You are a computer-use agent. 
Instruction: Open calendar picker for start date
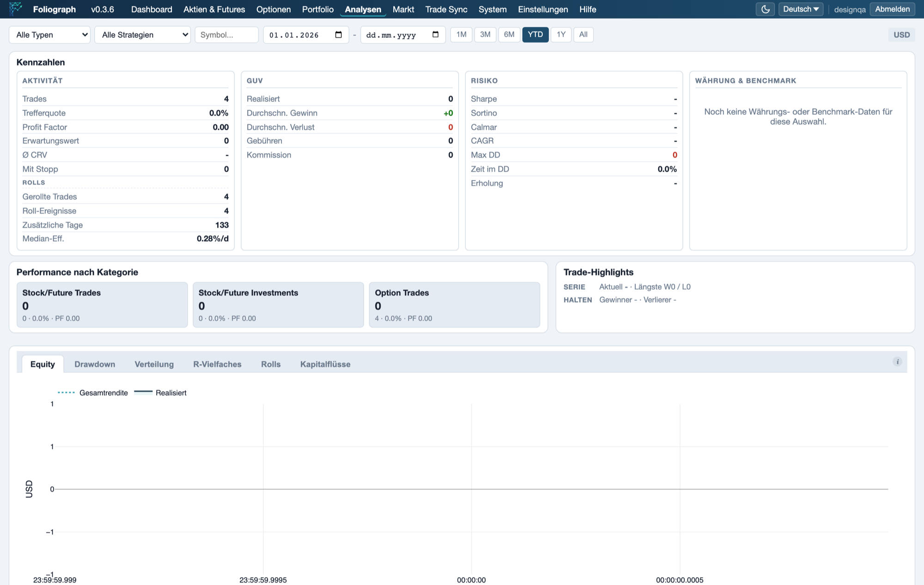(x=338, y=35)
